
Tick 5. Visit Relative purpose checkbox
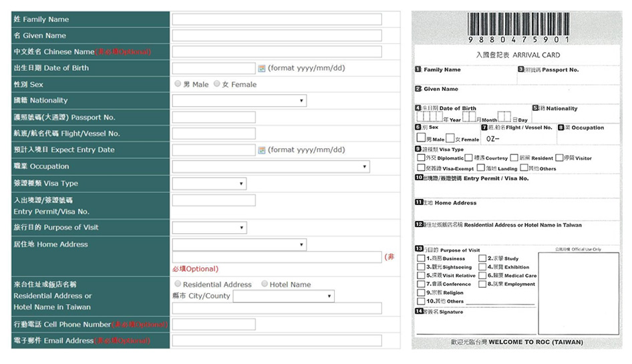[421, 275]
